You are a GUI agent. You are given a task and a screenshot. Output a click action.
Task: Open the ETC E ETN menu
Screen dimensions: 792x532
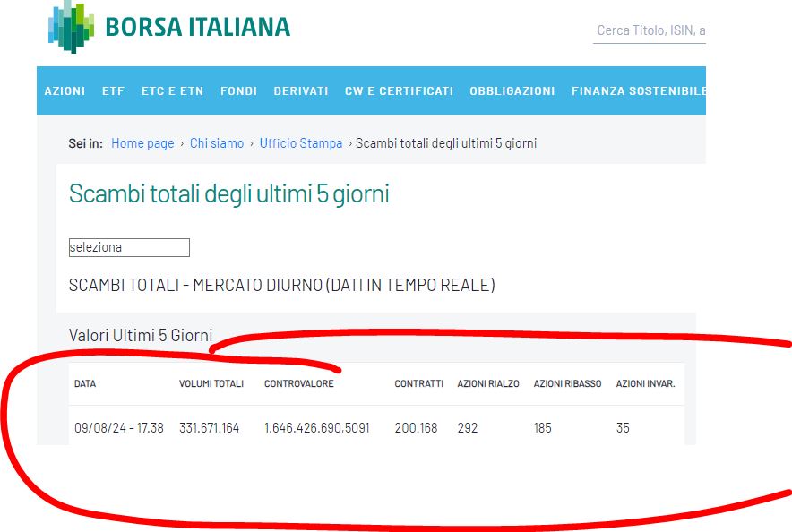point(172,90)
